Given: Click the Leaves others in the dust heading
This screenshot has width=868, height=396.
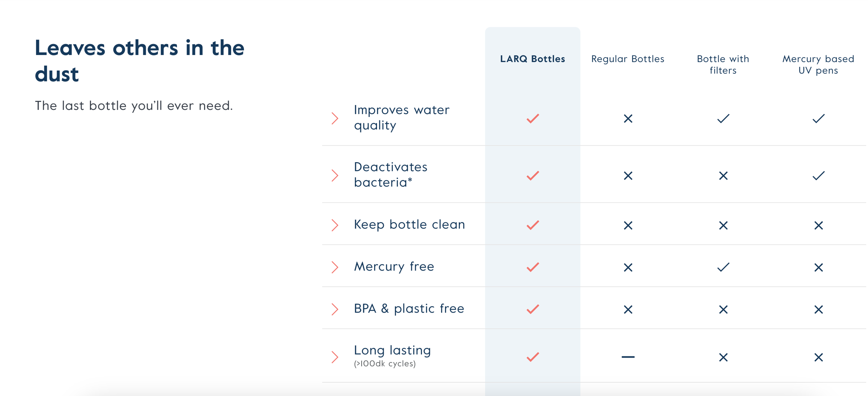Looking at the screenshot, I should [x=139, y=61].
